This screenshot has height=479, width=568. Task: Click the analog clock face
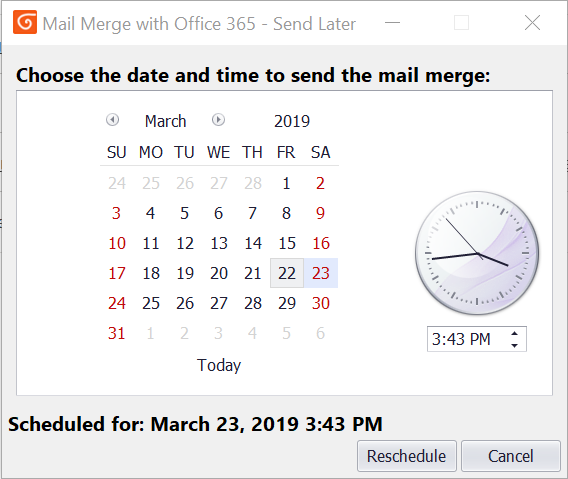click(x=477, y=253)
